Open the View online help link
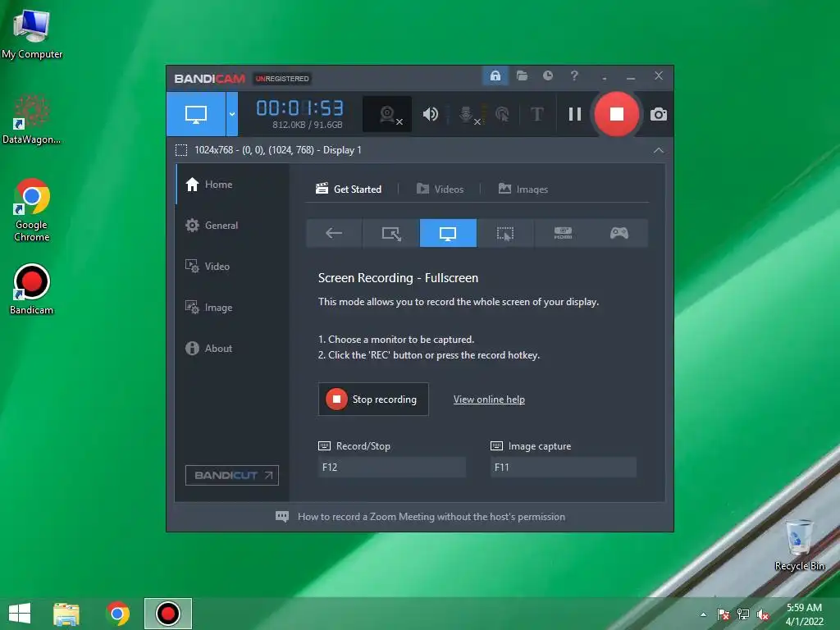840x630 pixels. pyautogui.click(x=489, y=399)
